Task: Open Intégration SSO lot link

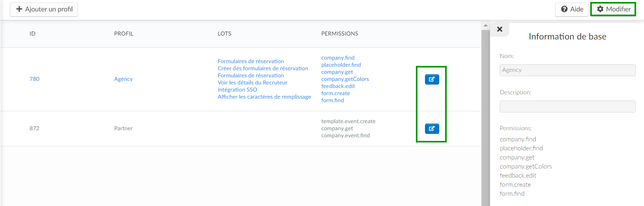Action: (237, 90)
